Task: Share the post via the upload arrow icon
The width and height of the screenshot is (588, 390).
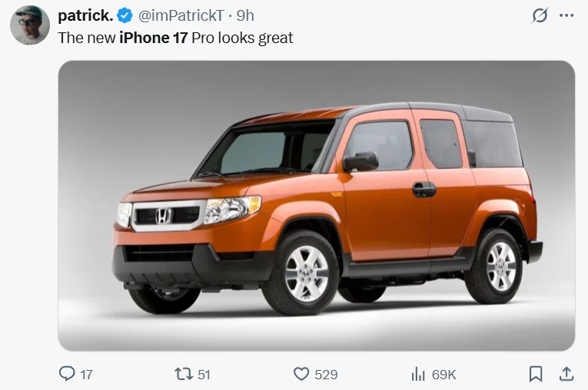Action: tap(566, 374)
